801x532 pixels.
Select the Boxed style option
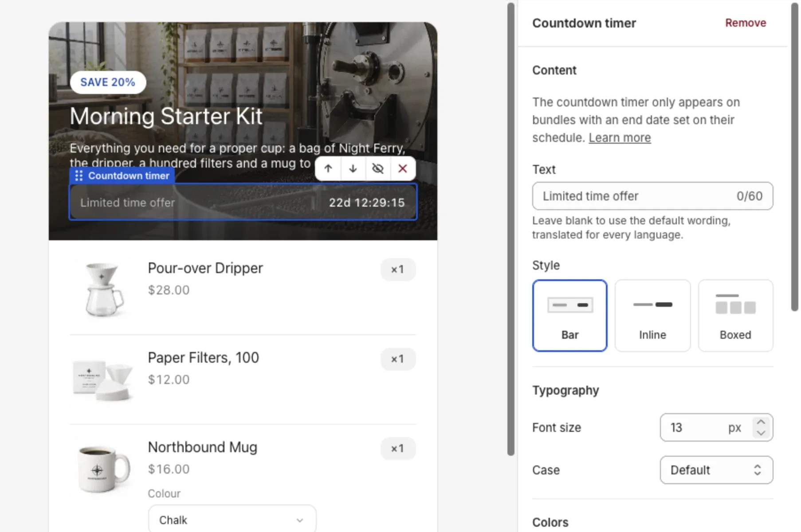(735, 315)
